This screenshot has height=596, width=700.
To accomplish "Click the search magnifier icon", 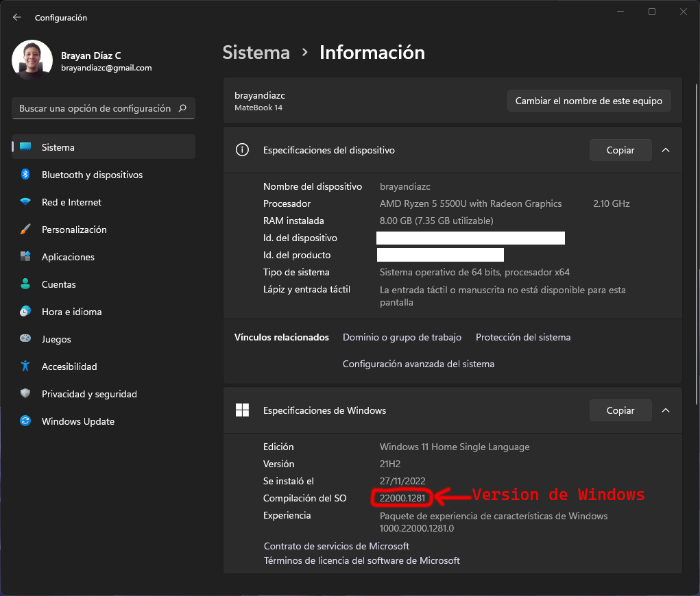I will click(182, 108).
